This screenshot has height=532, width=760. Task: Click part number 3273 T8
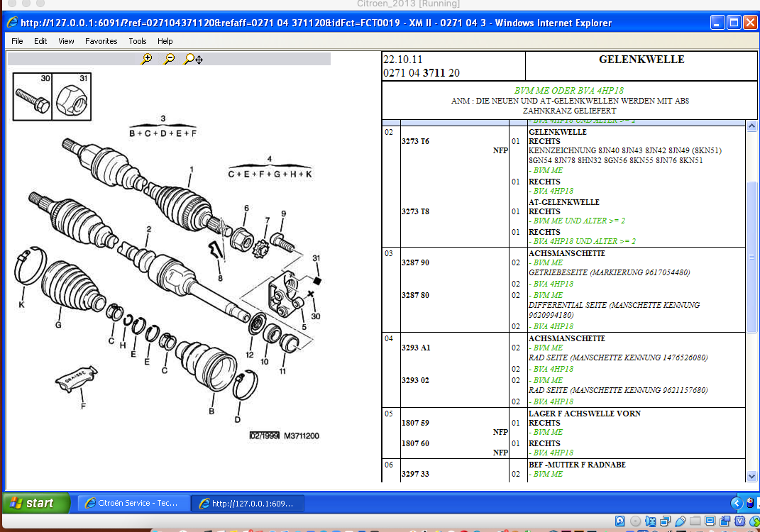(415, 211)
